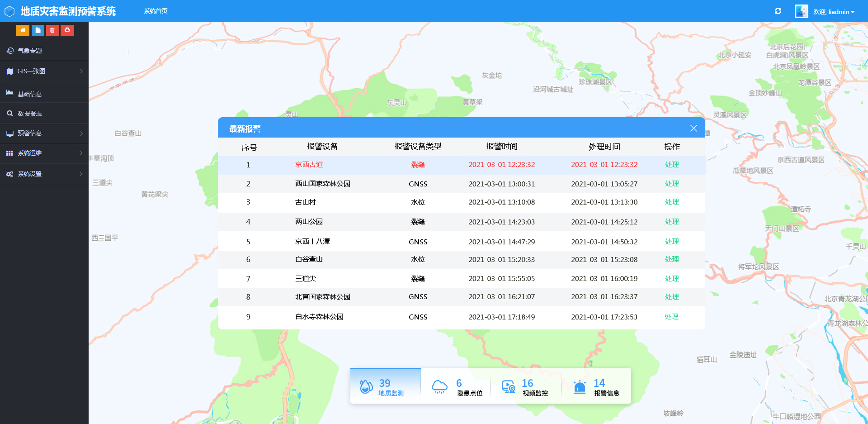Open the 报警信息 siren alarm card
The width and height of the screenshot is (868, 424).
[x=597, y=387]
